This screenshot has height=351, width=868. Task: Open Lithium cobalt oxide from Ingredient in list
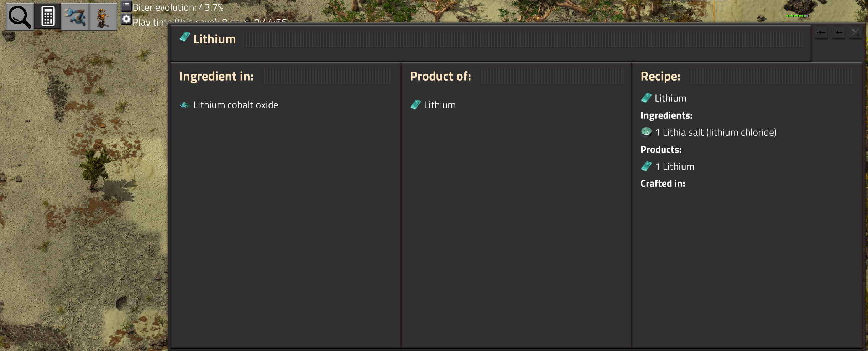[236, 104]
